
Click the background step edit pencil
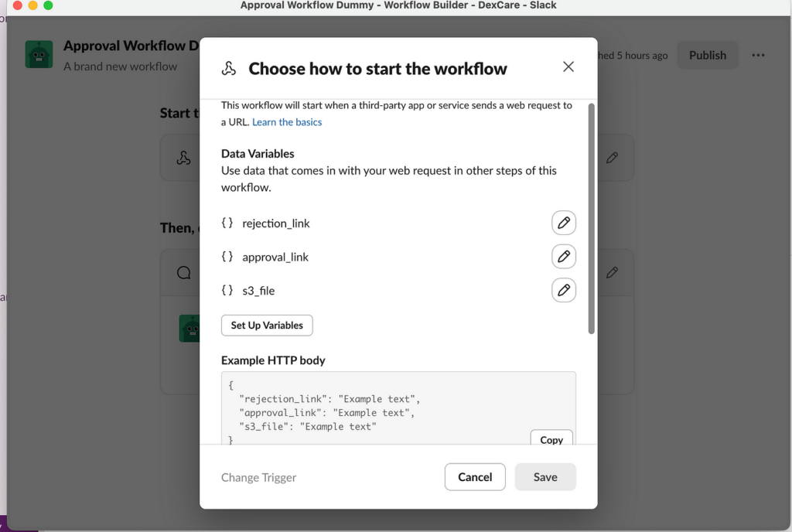(613, 272)
